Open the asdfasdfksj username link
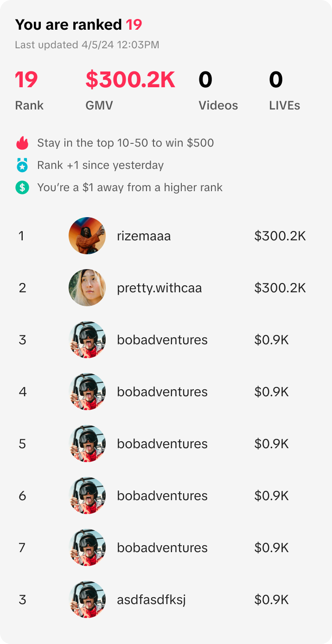 151,600
